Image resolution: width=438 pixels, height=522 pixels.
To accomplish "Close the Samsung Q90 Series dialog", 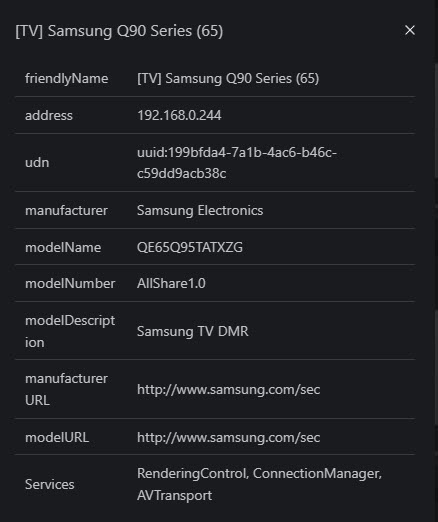I will click(x=410, y=30).
